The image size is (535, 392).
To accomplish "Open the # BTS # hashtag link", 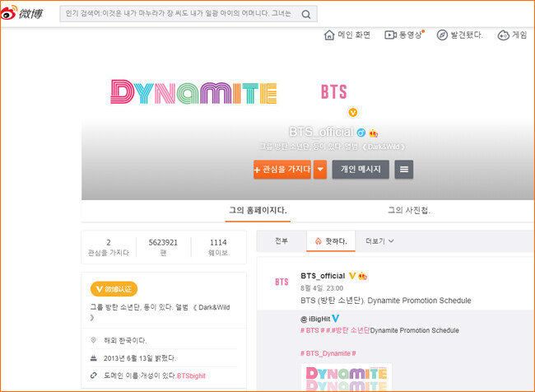I will pos(312,330).
